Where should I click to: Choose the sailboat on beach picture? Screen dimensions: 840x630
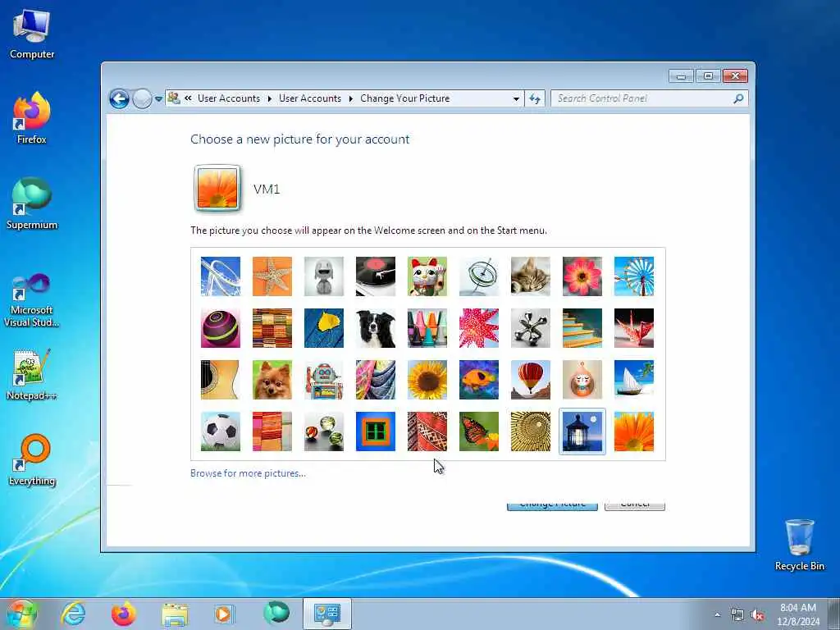(634, 380)
